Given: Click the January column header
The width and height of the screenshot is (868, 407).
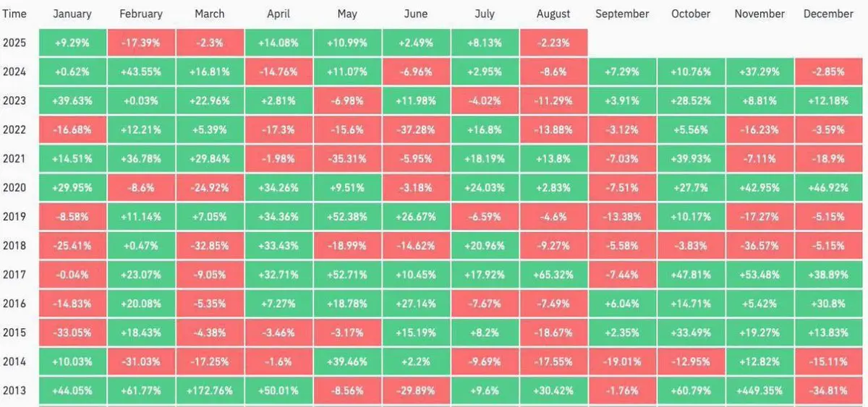Looking at the screenshot, I should (x=72, y=14).
